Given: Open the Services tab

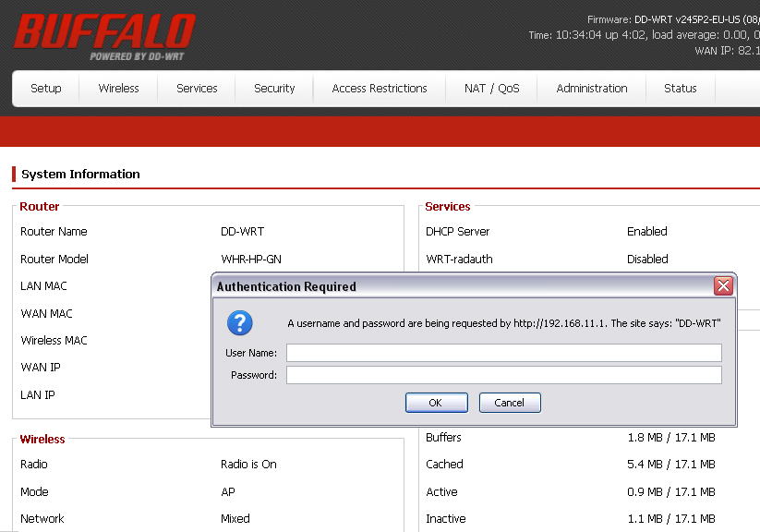Looking at the screenshot, I should click(x=197, y=89).
